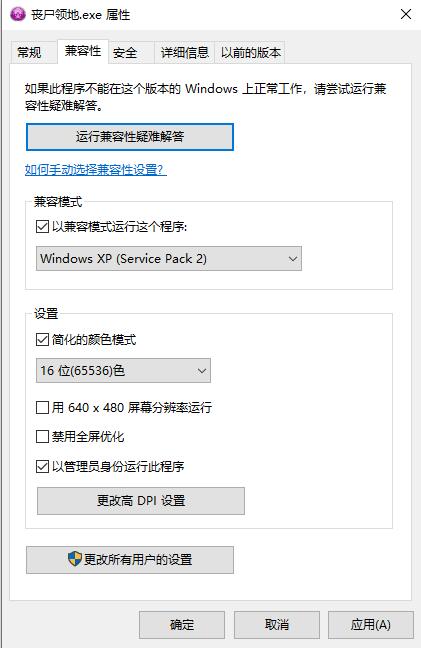
Task: Go to the 以前的版本 tab
Action: (250, 52)
